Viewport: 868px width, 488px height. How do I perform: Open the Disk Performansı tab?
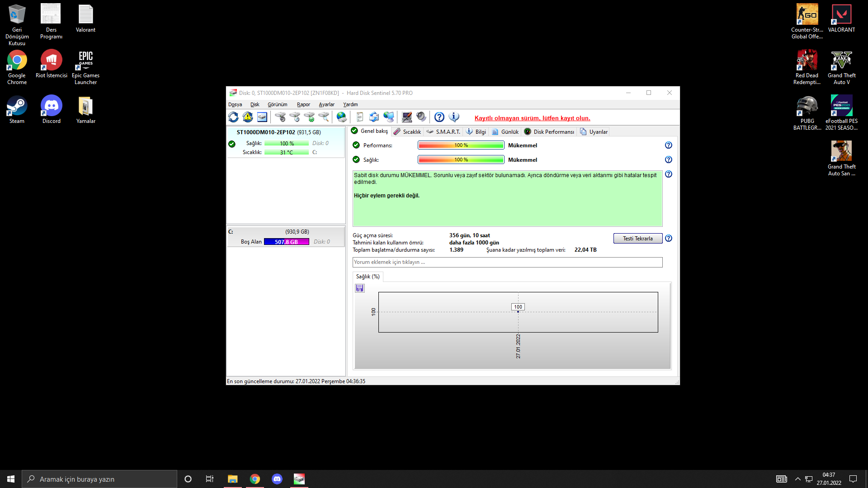549,131
